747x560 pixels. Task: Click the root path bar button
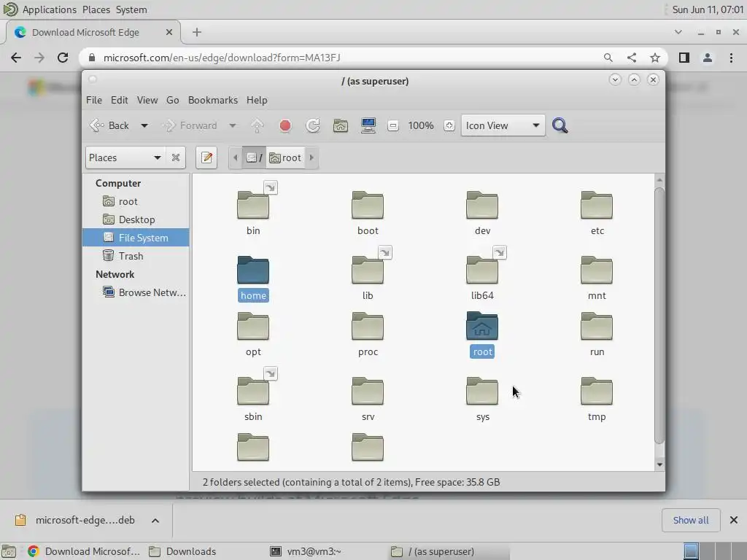click(285, 157)
